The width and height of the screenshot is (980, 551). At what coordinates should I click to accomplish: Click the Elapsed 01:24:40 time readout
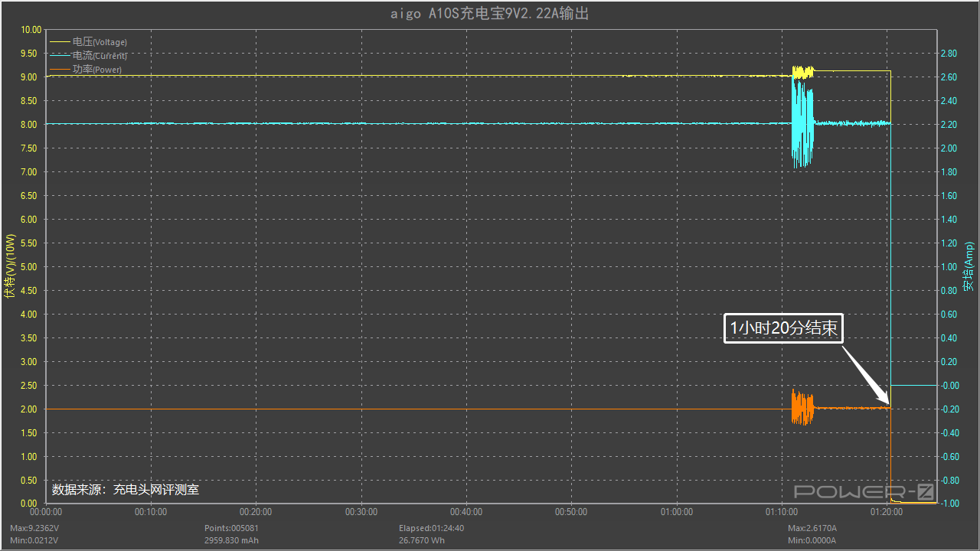(431, 528)
